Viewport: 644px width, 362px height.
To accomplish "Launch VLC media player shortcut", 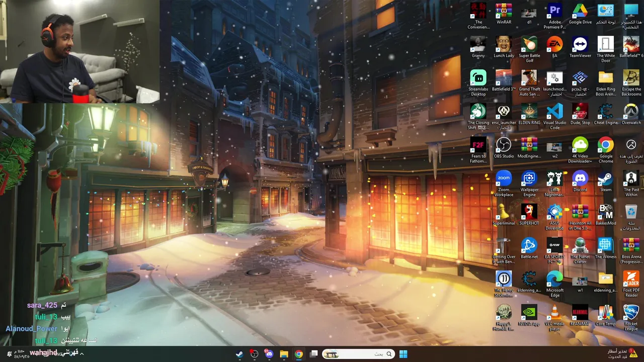I will [x=554, y=318].
